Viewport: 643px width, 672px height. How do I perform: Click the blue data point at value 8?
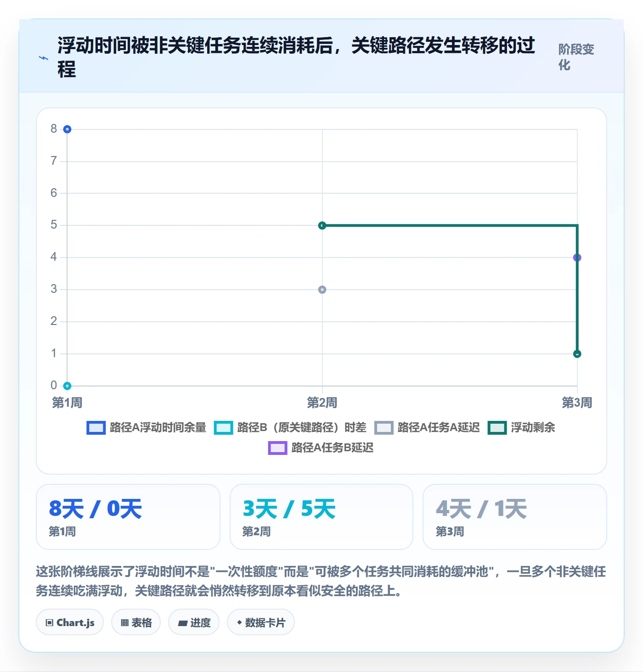[x=67, y=129]
